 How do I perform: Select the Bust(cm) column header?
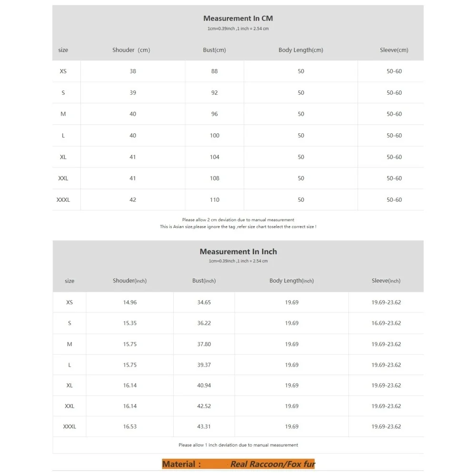pyautogui.click(x=214, y=50)
